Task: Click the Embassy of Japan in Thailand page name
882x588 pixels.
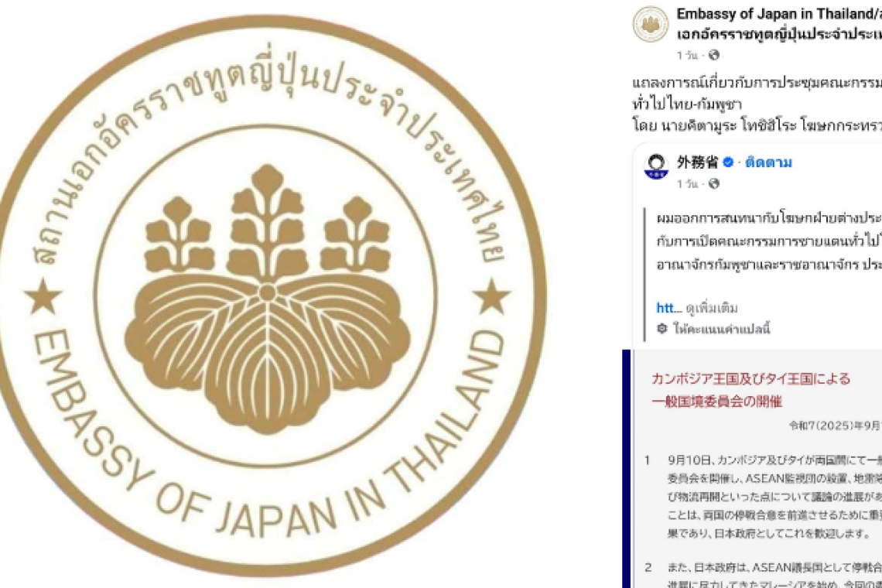Action: click(x=779, y=13)
